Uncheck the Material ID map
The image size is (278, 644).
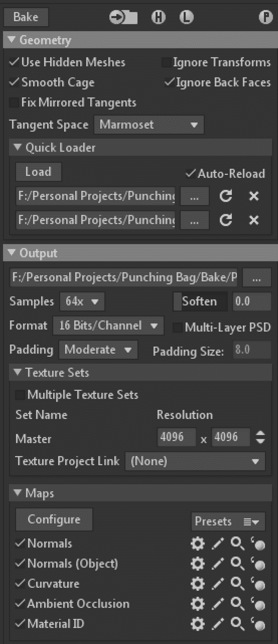click(20, 624)
